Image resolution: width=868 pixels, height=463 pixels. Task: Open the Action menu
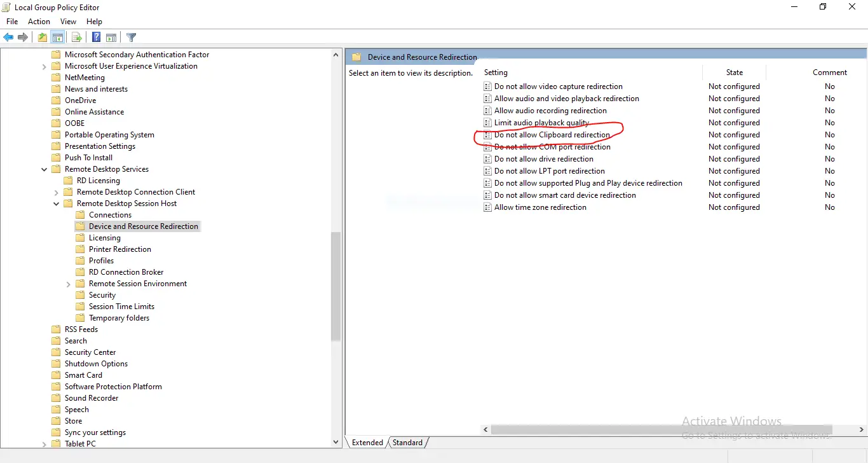coord(39,21)
